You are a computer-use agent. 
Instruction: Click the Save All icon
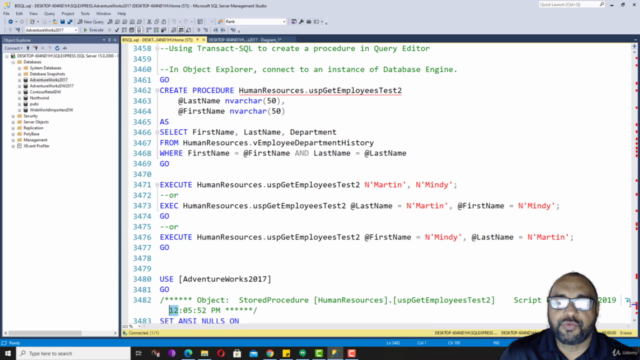(x=70, y=22)
